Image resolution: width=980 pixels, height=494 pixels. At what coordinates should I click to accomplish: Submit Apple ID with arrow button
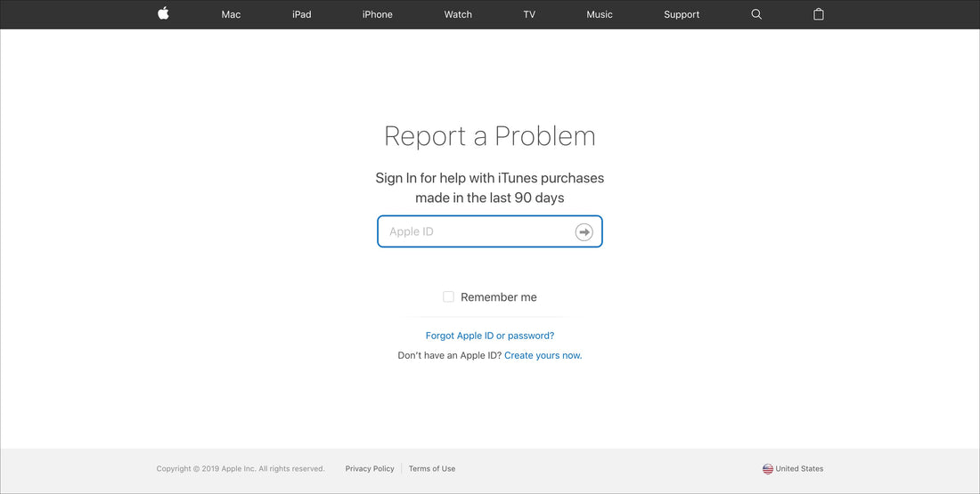pos(584,231)
